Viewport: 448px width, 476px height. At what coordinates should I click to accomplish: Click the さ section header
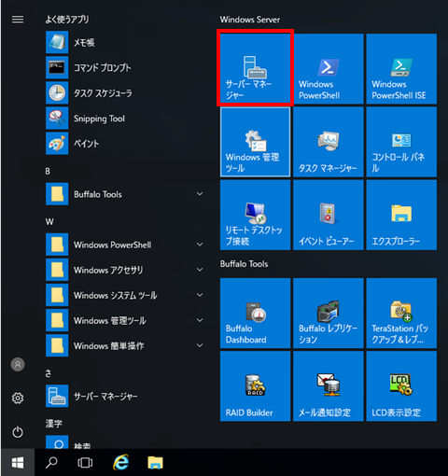pyautogui.click(x=49, y=373)
